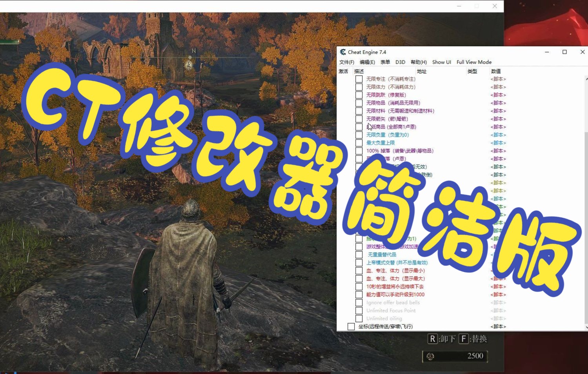Open the 文件(F) menu

click(x=347, y=62)
